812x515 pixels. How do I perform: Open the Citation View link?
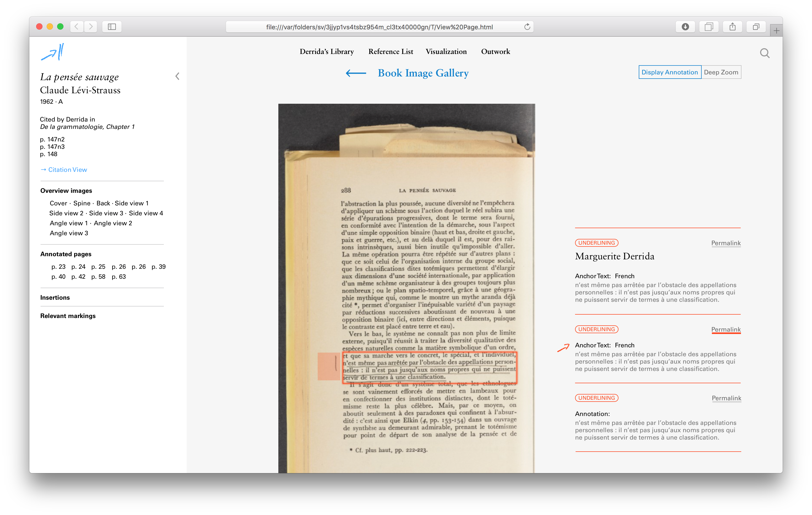(x=67, y=169)
